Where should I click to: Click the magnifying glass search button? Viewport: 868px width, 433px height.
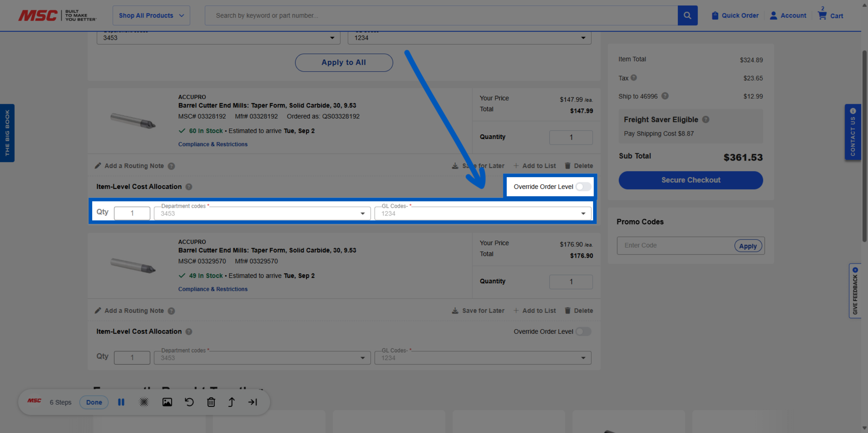pos(688,16)
